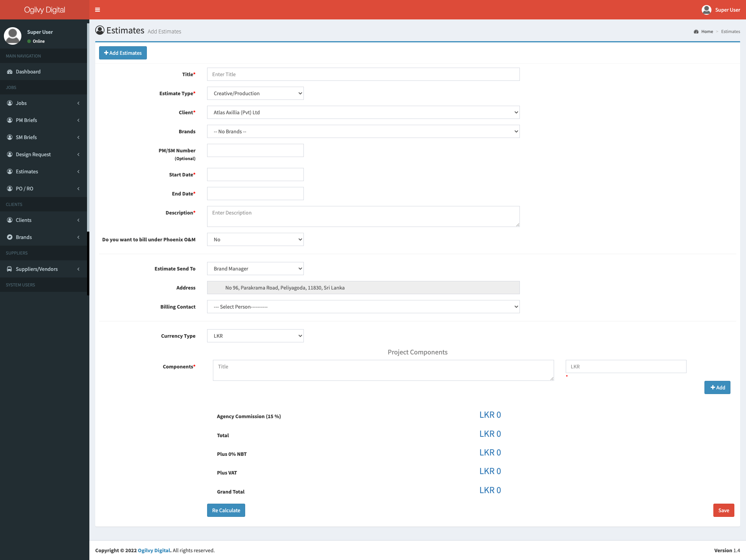Click the Online status indicator

36,41
